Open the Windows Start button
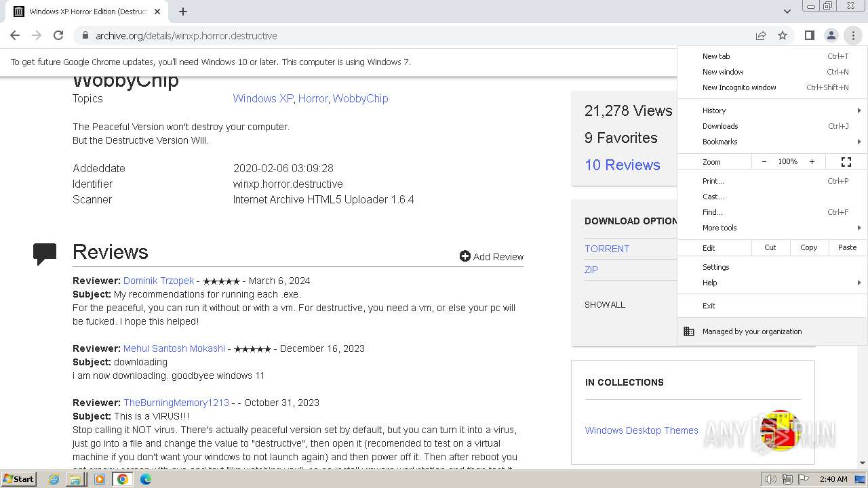 (18, 479)
